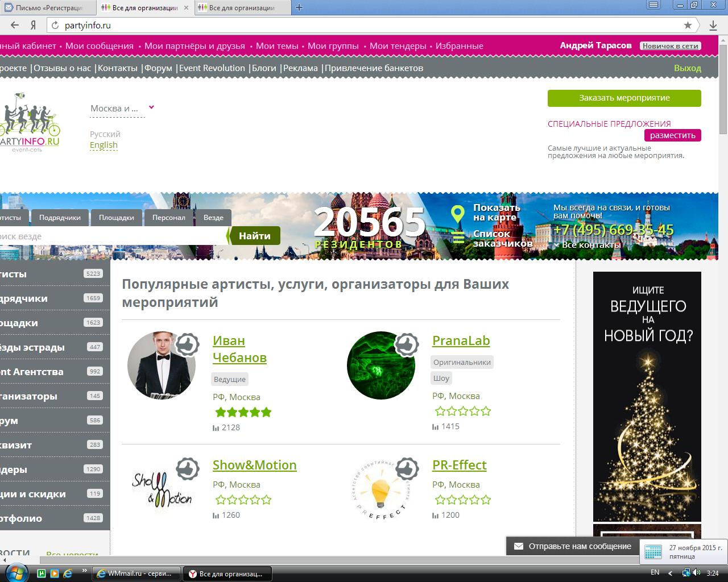
Task: Click the pink "разместить" button
Action: click(x=673, y=135)
